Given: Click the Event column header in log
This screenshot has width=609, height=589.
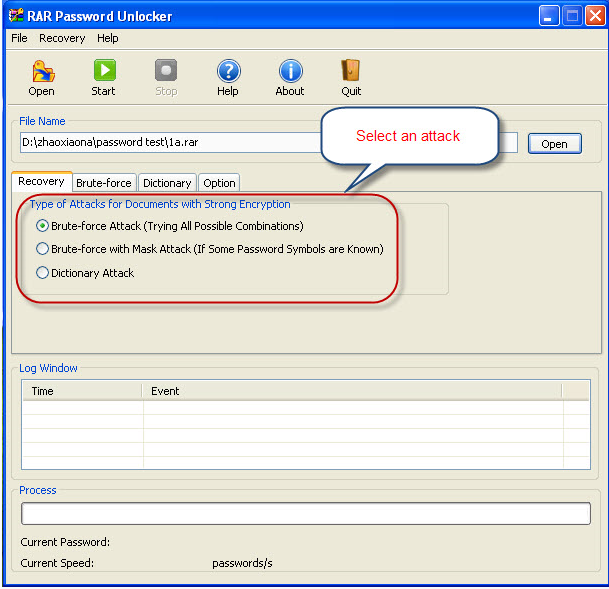Looking at the screenshot, I should (x=352, y=391).
